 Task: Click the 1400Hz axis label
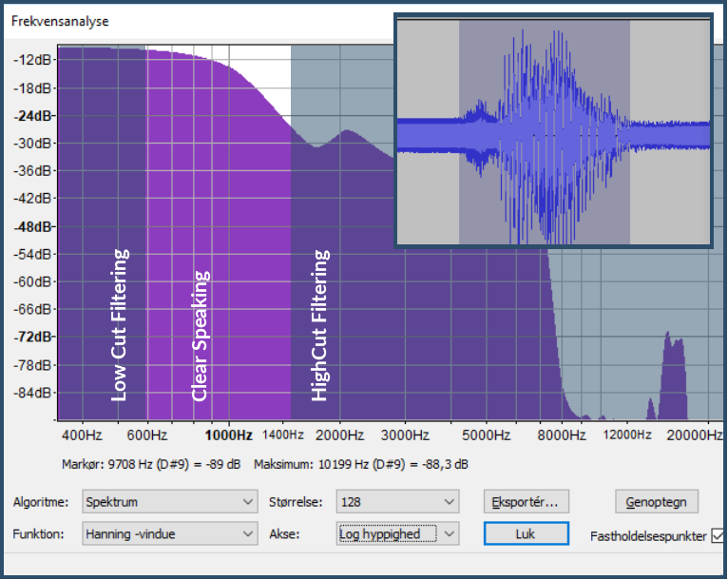(283, 435)
